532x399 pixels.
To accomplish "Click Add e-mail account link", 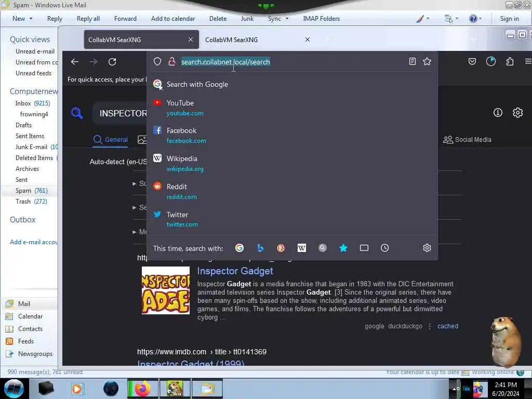I will tap(34, 242).
